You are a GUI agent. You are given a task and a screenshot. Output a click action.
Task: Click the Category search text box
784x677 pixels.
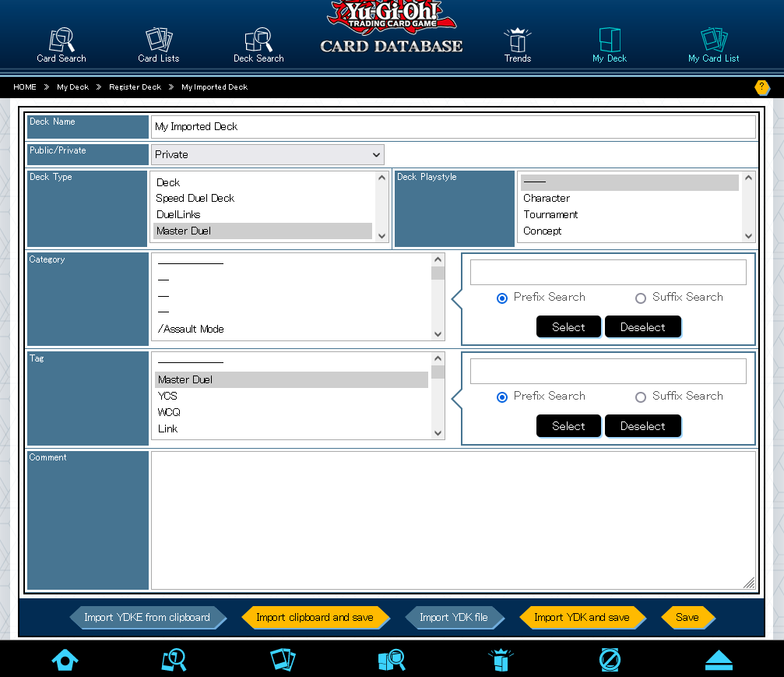pyautogui.click(x=608, y=272)
